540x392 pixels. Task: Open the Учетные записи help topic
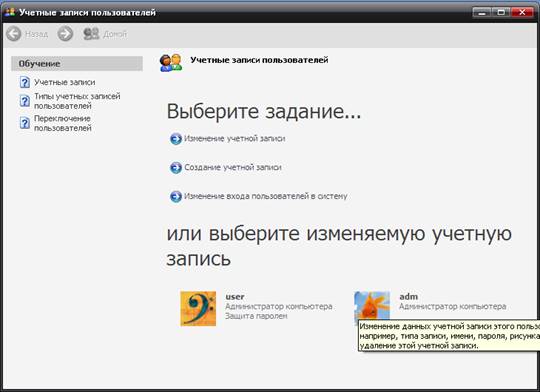(x=64, y=82)
